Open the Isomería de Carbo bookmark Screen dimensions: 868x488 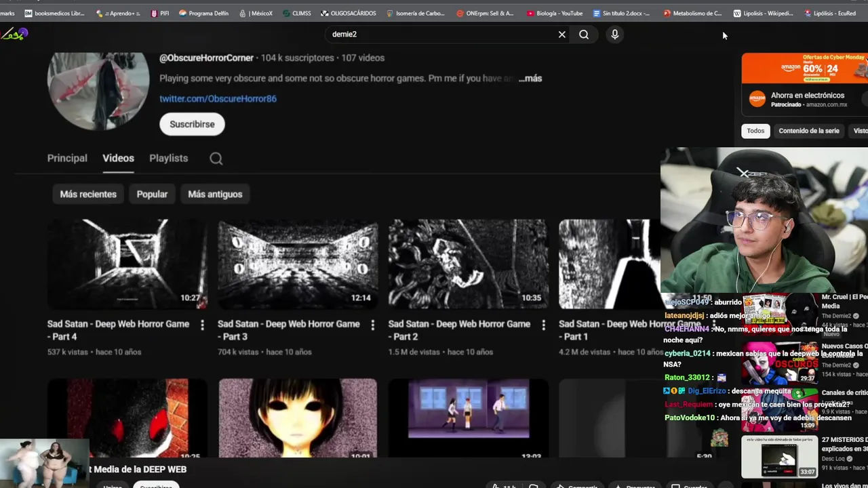click(x=417, y=13)
